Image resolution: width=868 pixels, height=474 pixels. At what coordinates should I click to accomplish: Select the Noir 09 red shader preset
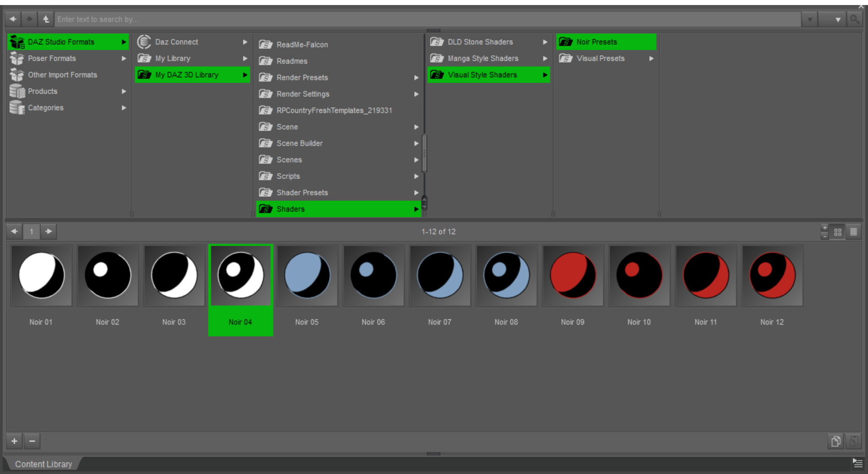click(573, 276)
